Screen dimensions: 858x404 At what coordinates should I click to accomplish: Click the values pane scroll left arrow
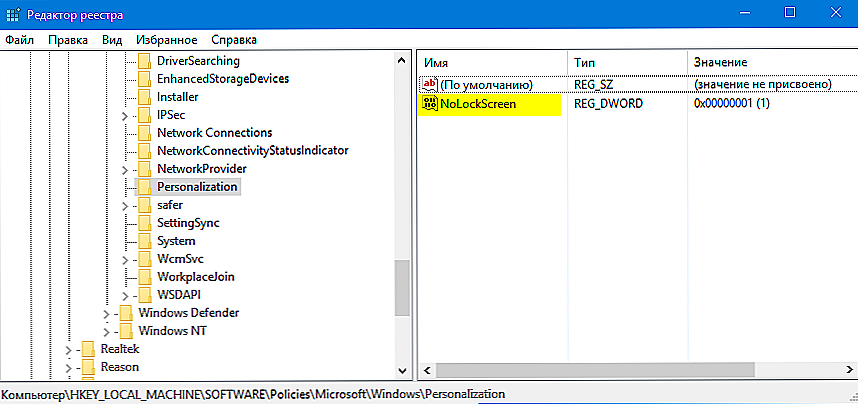(427, 369)
